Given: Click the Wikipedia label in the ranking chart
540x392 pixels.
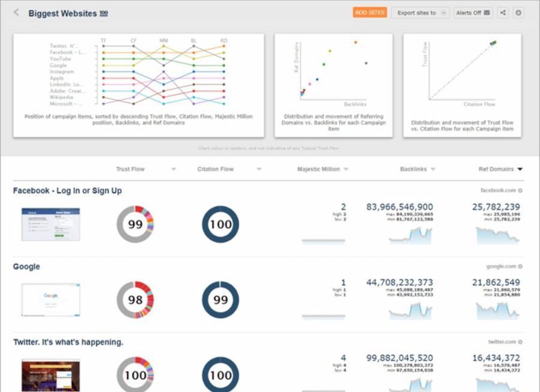Looking at the screenshot, I should pyautogui.click(x=61, y=97).
